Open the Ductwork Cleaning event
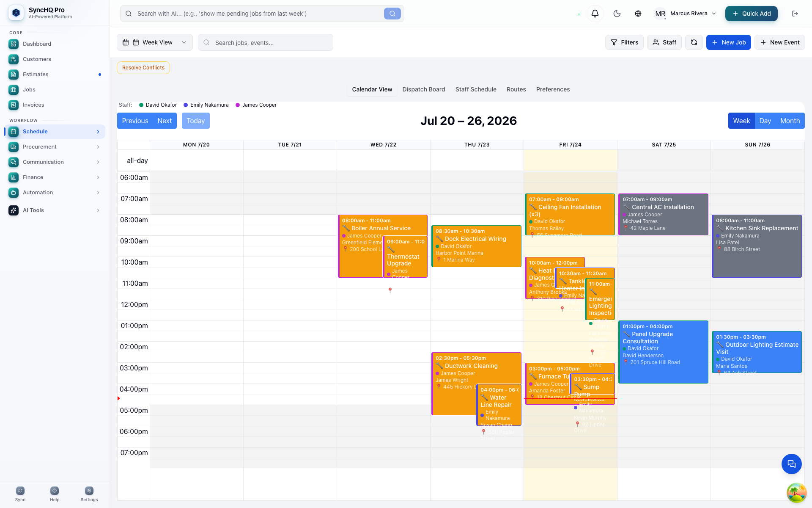Image resolution: width=812 pixels, height=508 pixels. (453, 384)
